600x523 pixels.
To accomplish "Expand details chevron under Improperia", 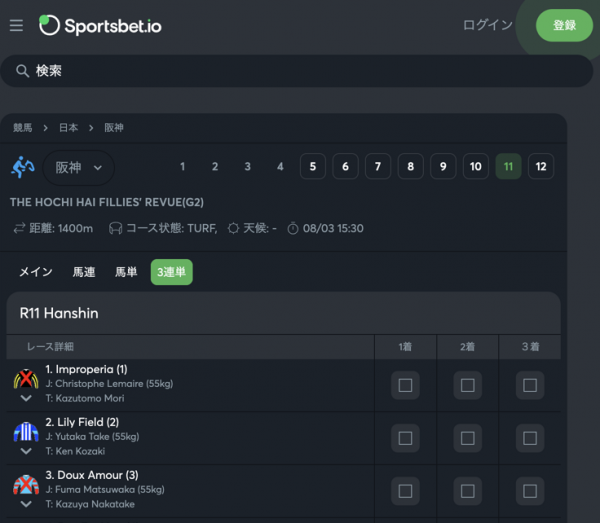I will click(x=26, y=398).
